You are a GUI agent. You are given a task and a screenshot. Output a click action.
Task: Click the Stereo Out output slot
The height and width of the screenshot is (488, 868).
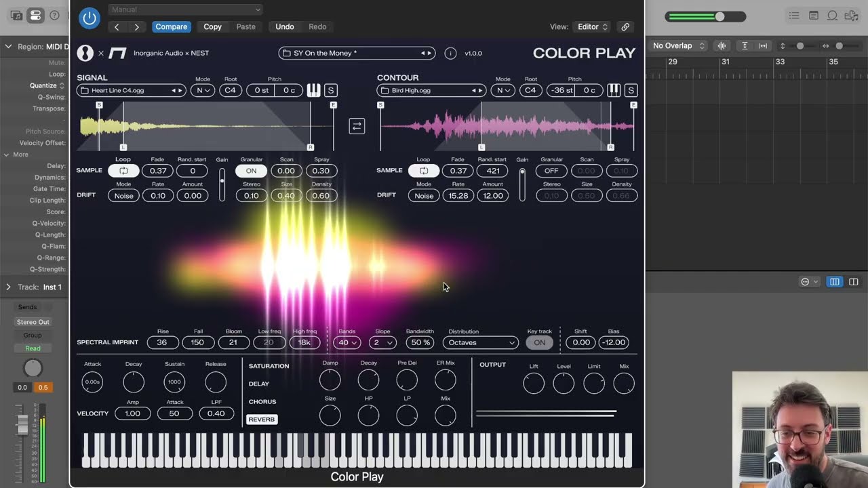point(33,322)
